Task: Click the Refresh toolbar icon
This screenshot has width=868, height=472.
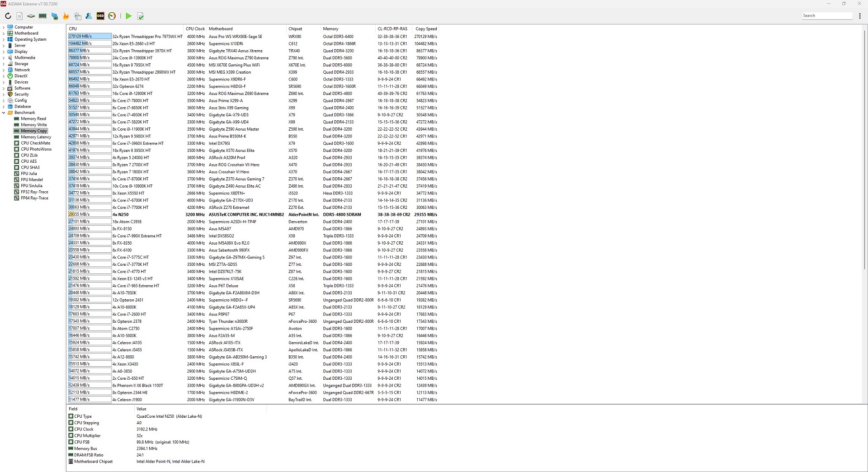Action: coord(8,16)
